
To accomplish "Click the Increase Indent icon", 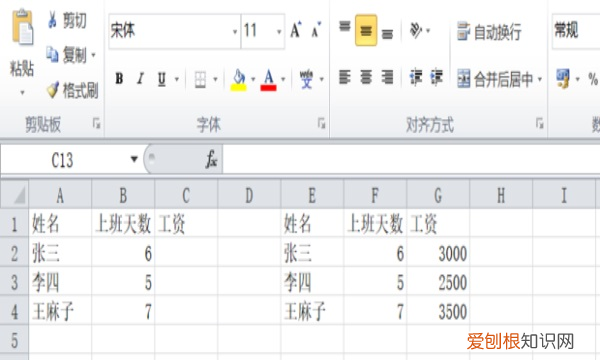I will tap(436, 77).
